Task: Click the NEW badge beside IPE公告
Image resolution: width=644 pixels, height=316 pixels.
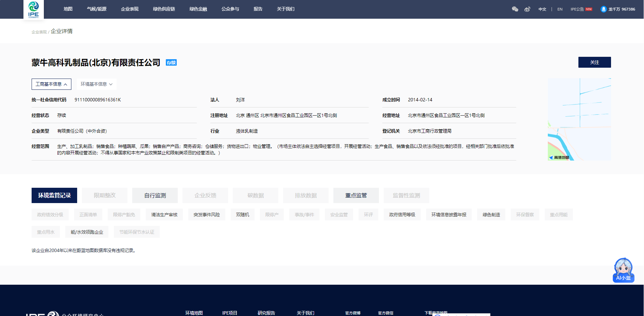Action: pyautogui.click(x=589, y=9)
